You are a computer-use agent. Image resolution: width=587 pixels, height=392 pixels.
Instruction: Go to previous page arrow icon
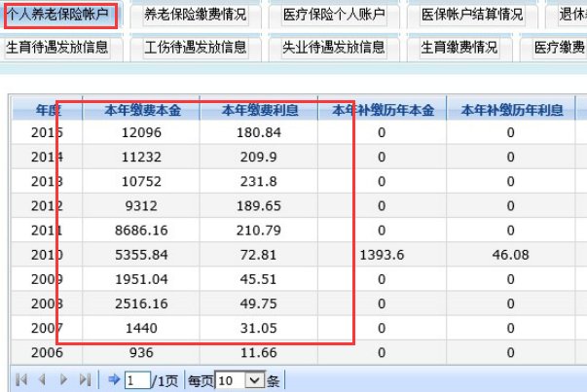(42, 380)
